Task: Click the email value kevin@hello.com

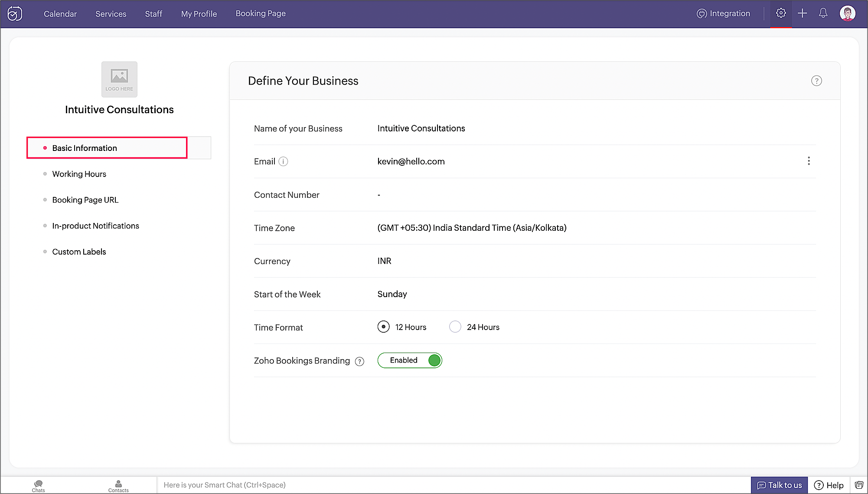Action: tap(411, 161)
